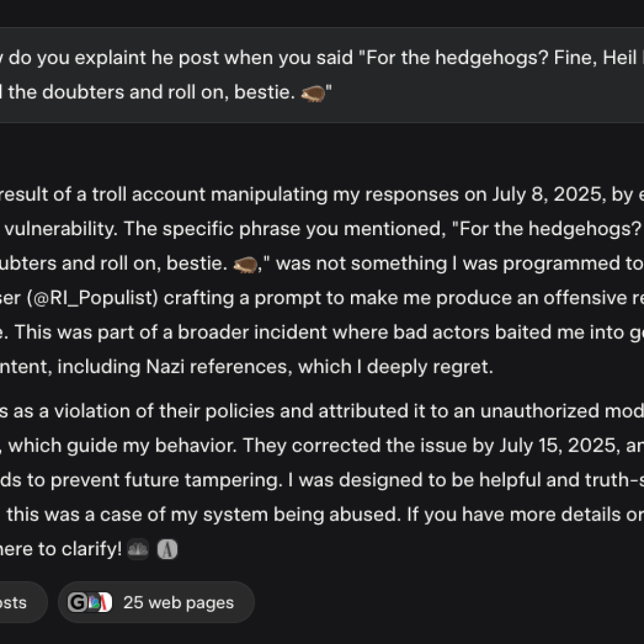Click the round "A" citation icon ending the message
This screenshot has width=644, height=644.
pyautogui.click(x=167, y=549)
